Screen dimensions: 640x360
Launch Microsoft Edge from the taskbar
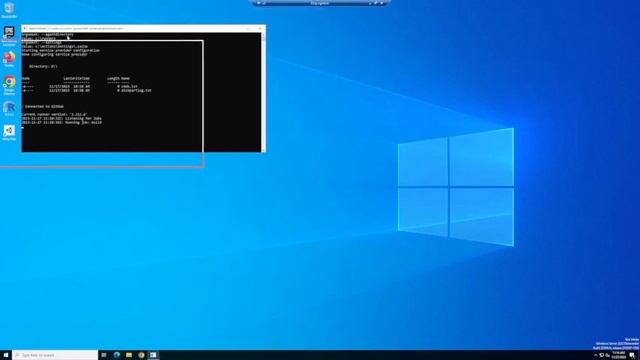tap(116, 355)
